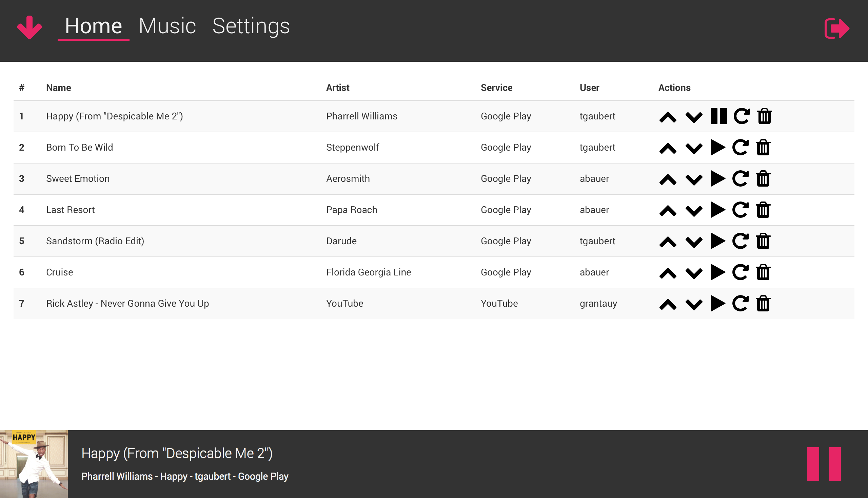Play the Rick Astley YouTube track
868x498 pixels.
[717, 303]
